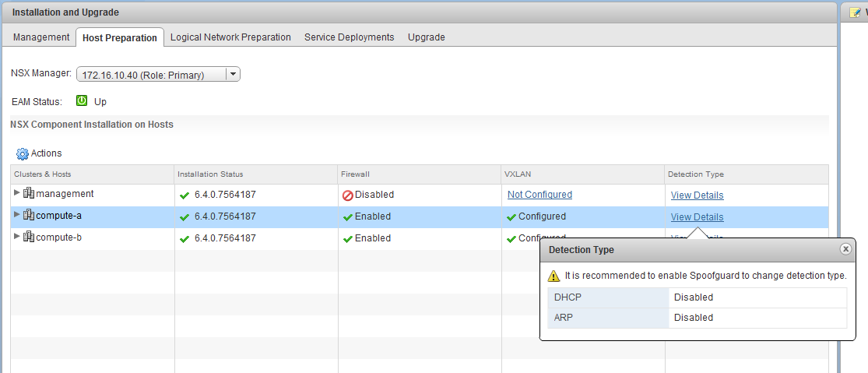This screenshot has height=373, width=868.
Task: Click the compute-b cluster icon
Action: coord(29,238)
